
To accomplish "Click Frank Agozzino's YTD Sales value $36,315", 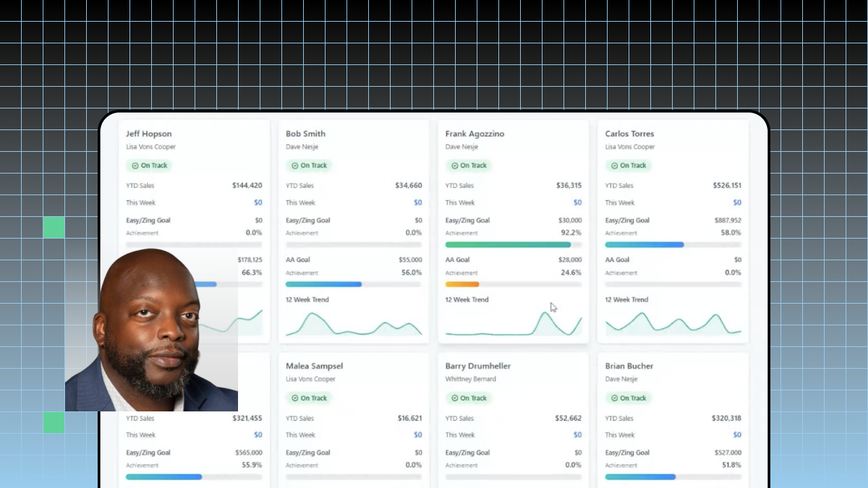I will [x=568, y=185].
